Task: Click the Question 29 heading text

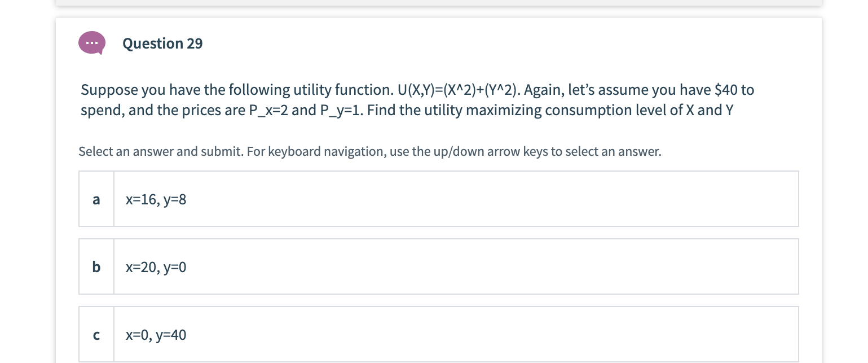Action: pyautogui.click(x=162, y=43)
